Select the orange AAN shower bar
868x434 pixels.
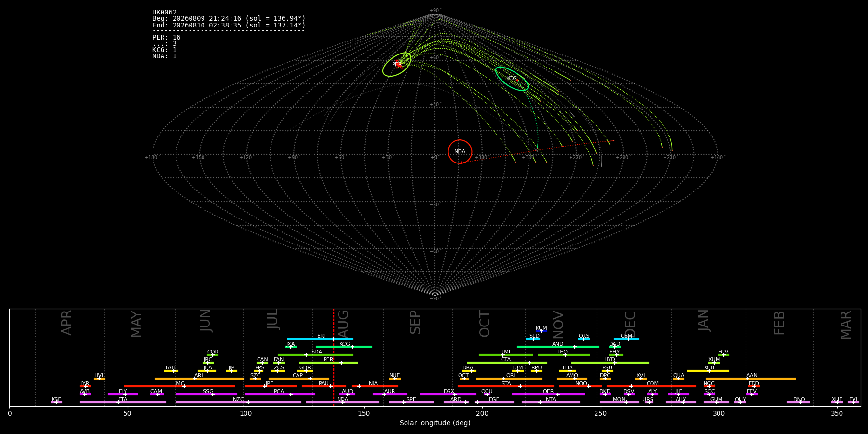pos(751,379)
